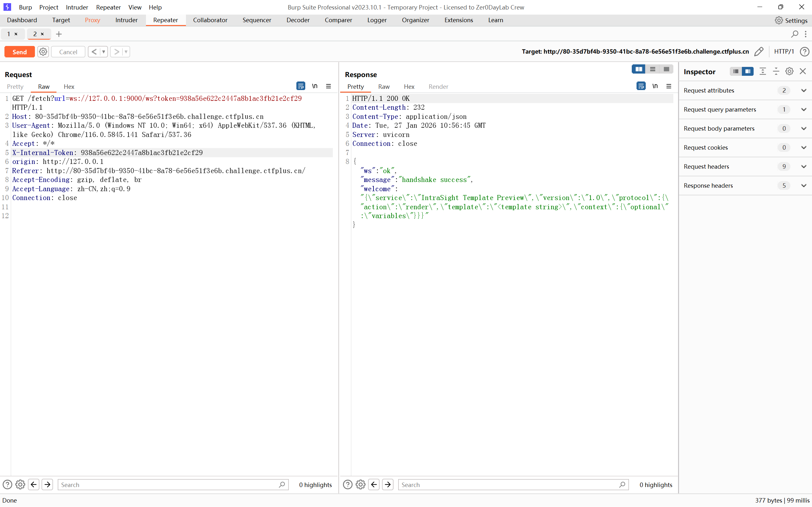Open the Proxy tab
Screen dimensions: 812x507
click(x=93, y=20)
